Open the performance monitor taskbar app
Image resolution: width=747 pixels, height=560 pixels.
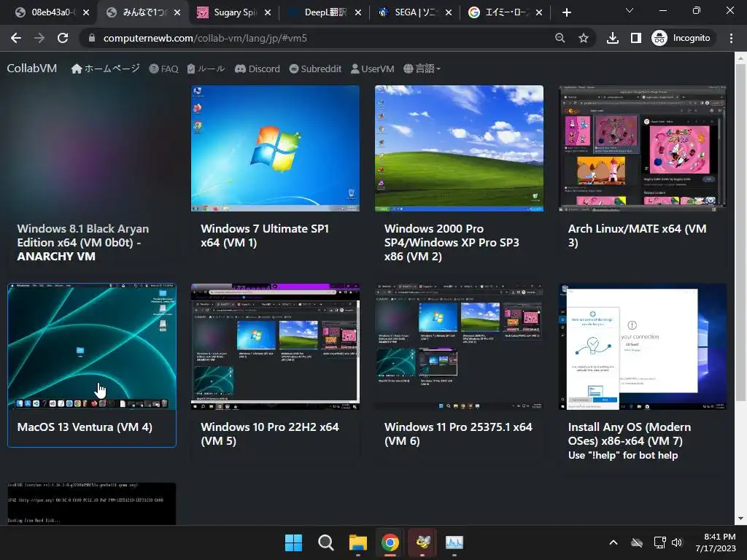[454, 542]
